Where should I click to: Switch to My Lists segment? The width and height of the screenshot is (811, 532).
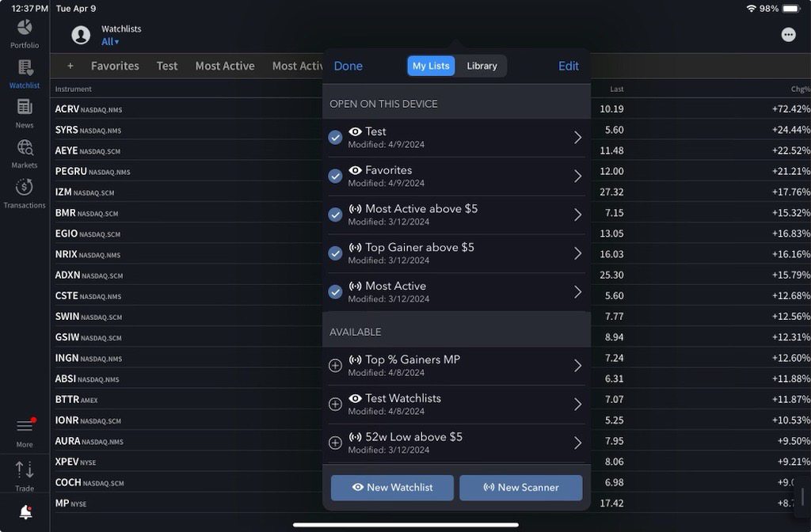[x=431, y=66]
